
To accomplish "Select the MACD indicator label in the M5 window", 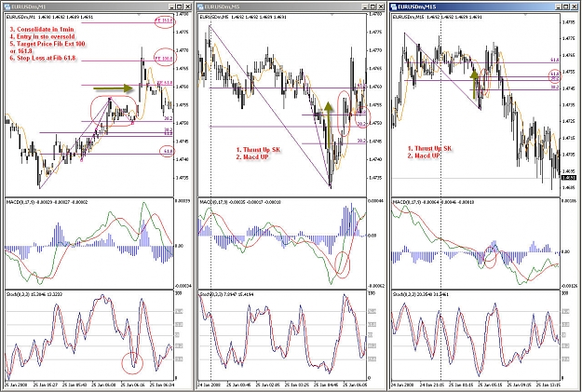I will (240, 202).
